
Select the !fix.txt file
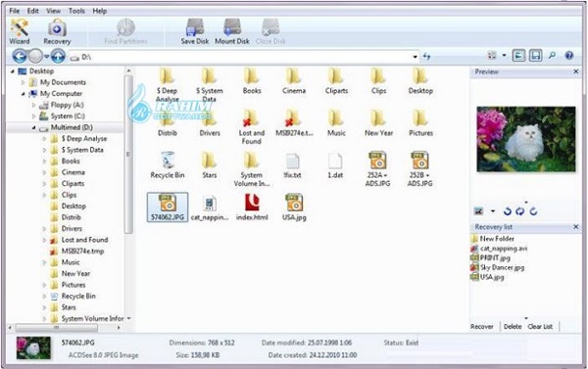click(292, 165)
